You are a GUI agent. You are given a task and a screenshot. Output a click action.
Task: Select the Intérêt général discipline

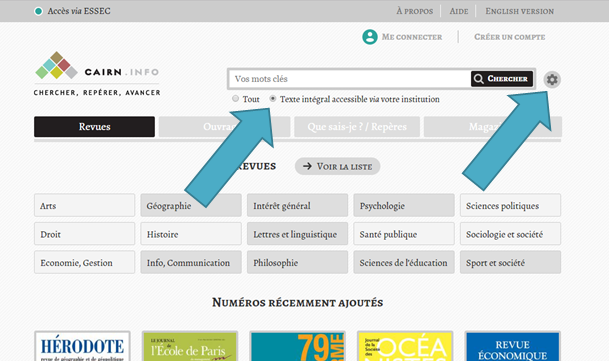click(297, 206)
